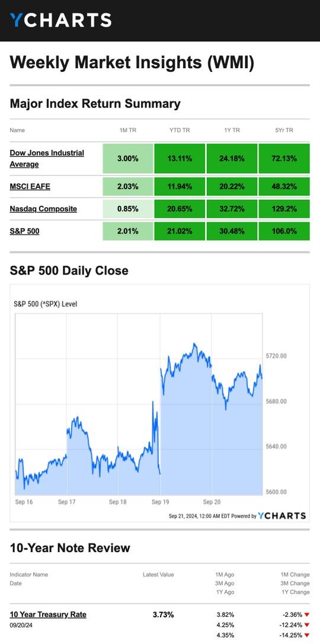Open the Dow Jones Industrial Average link
The height and width of the screenshot is (644, 320).
tap(47, 158)
